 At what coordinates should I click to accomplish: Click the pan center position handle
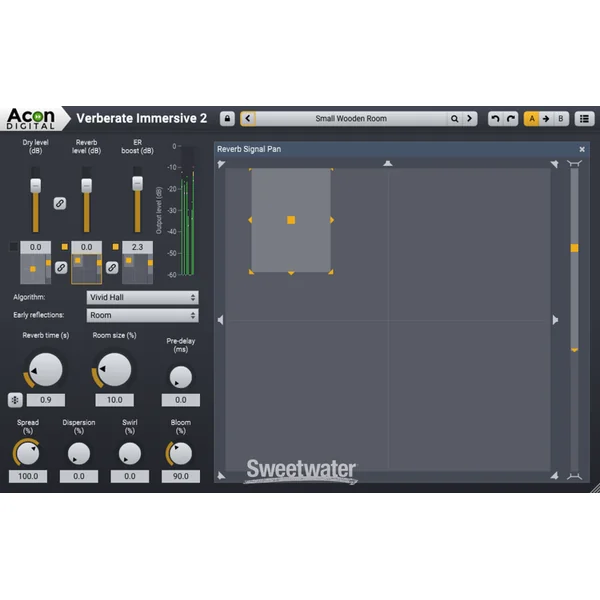(x=291, y=220)
